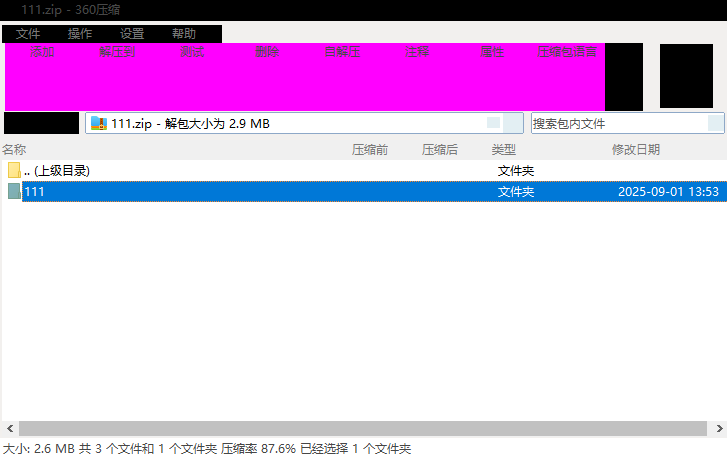The image size is (727, 456).
Task: Select the 111 folder row
Action: pyautogui.click(x=300, y=191)
